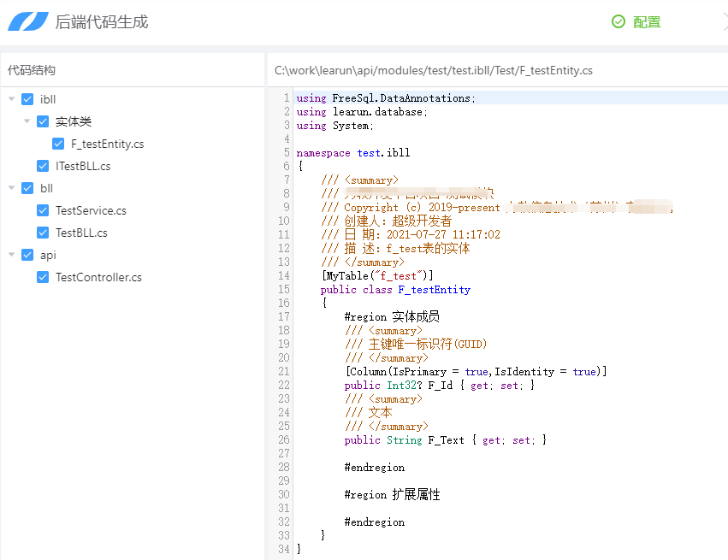This screenshot has height=560, width=728.
Task: Open the F_testEntity.cs file name
Action: [107, 144]
